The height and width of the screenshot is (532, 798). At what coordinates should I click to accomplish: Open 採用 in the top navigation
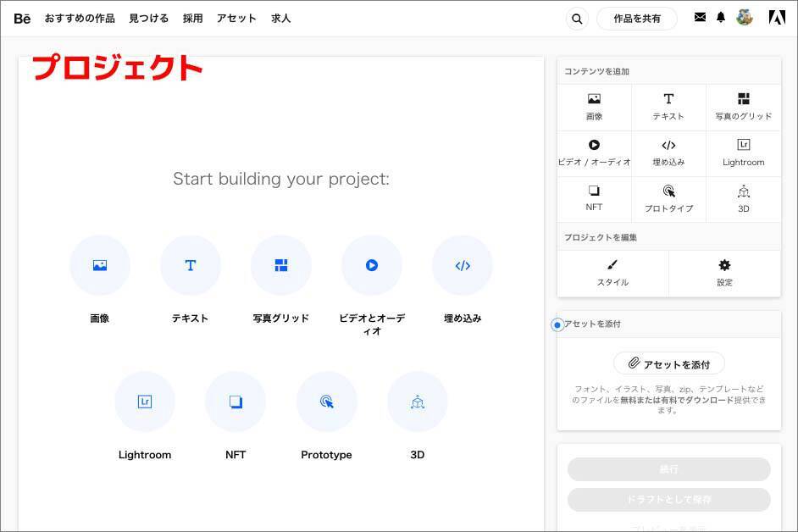coord(193,19)
